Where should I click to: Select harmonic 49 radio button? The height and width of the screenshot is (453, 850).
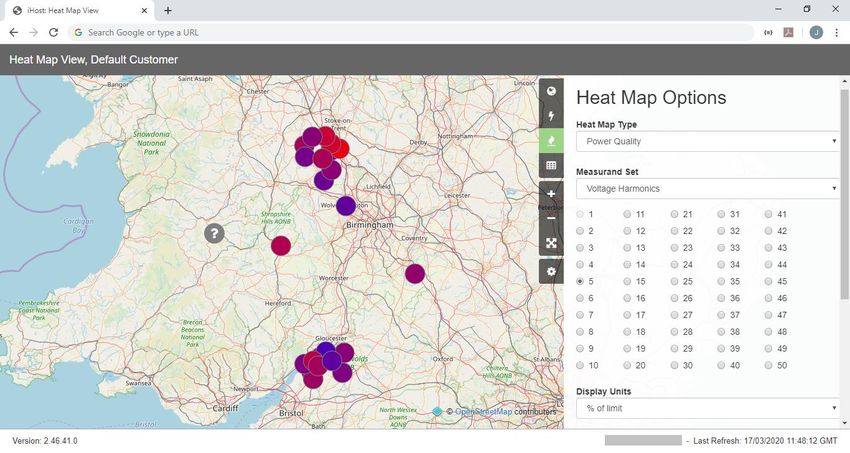coord(769,348)
